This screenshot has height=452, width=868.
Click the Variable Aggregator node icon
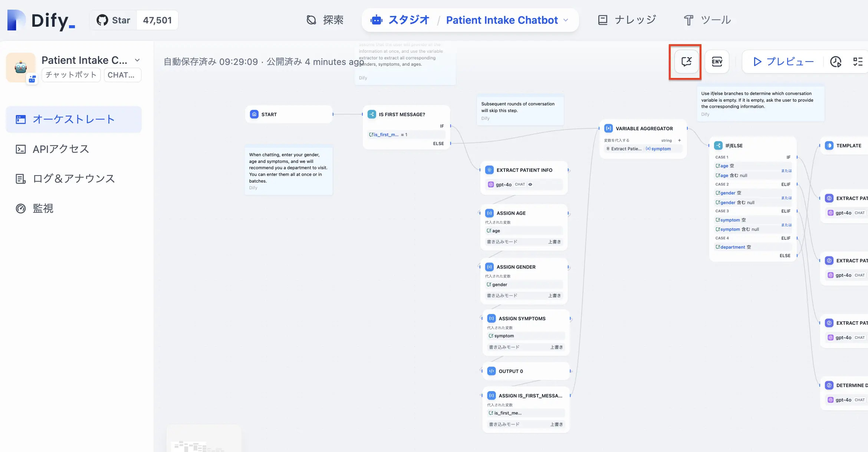click(609, 128)
